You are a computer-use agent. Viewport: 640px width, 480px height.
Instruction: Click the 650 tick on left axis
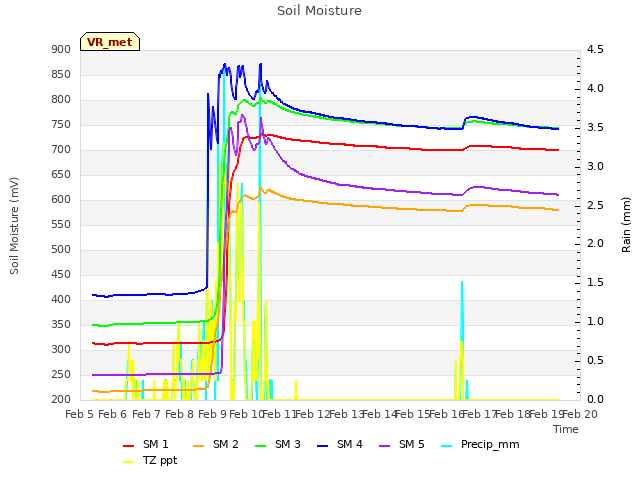pyautogui.click(x=61, y=175)
